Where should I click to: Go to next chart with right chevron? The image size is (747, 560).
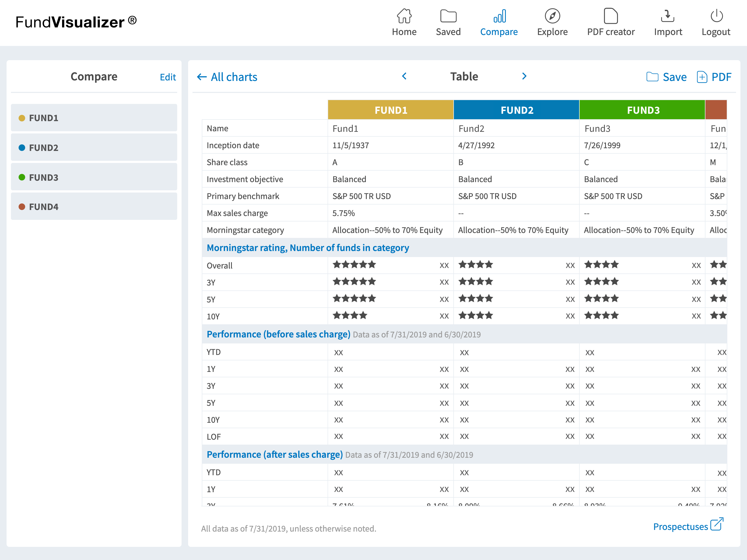click(x=524, y=76)
